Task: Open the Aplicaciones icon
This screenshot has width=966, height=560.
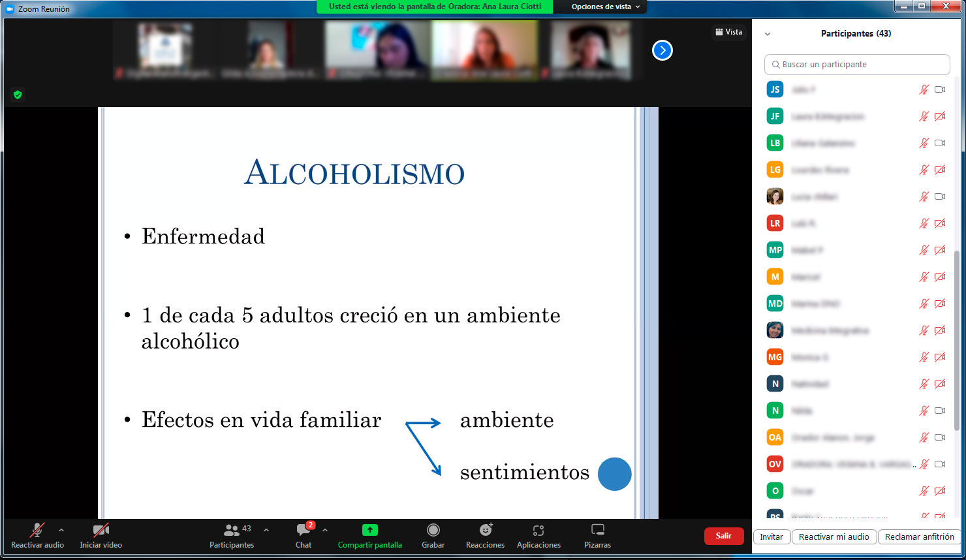Action: pos(538,530)
